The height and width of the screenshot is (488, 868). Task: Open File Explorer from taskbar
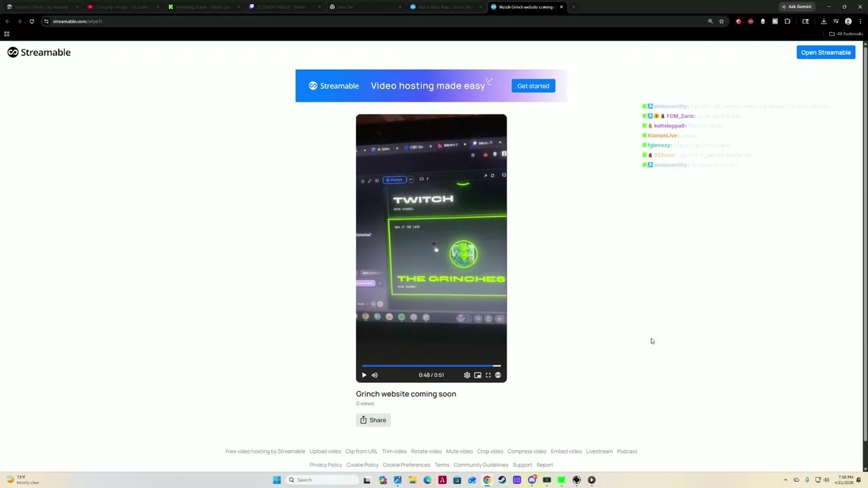click(412, 480)
